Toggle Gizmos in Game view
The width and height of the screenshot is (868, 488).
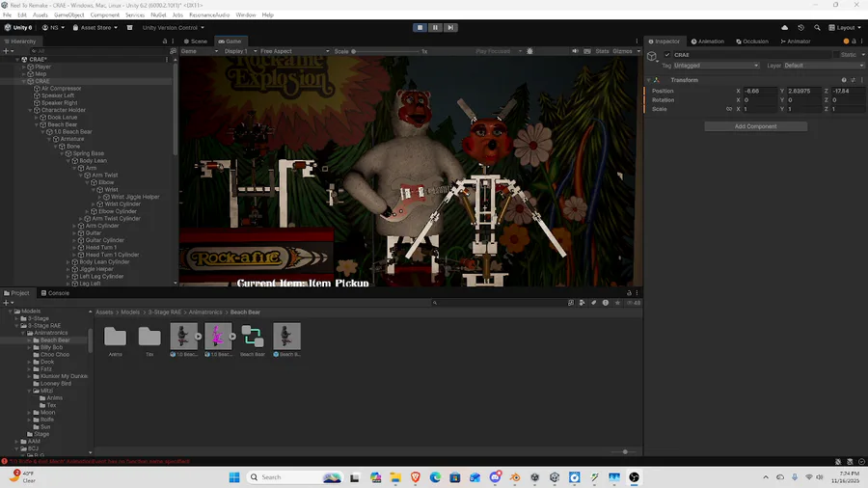(x=622, y=51)
